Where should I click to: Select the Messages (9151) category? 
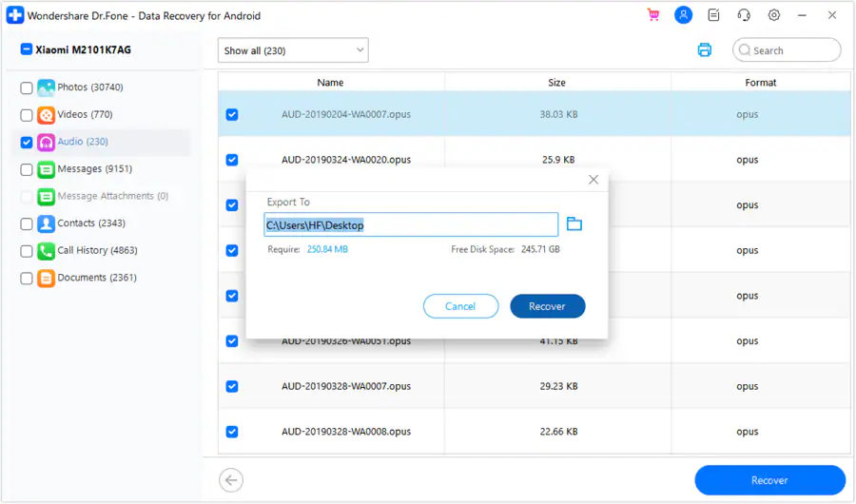94,168
